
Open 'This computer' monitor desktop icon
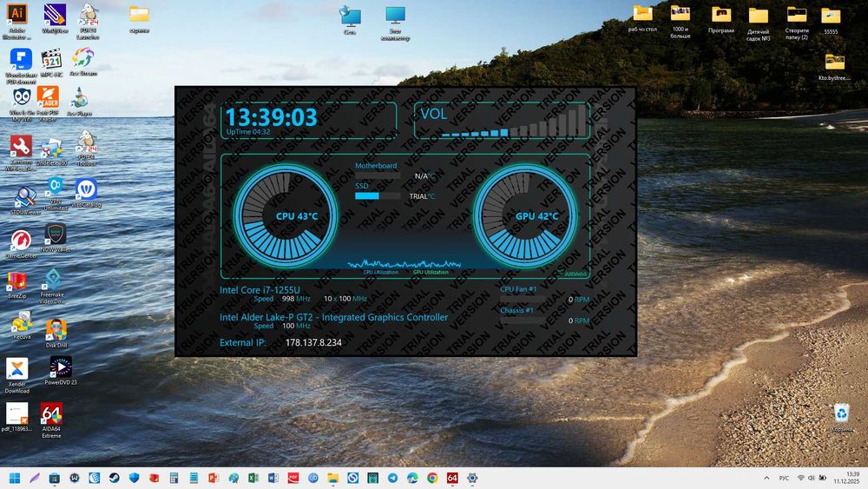coord(395,23)
